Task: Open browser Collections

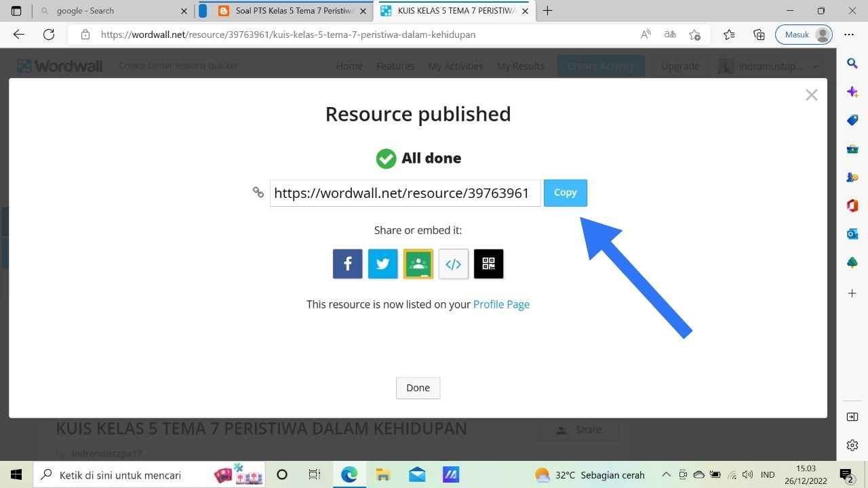Action: [759, 35]
